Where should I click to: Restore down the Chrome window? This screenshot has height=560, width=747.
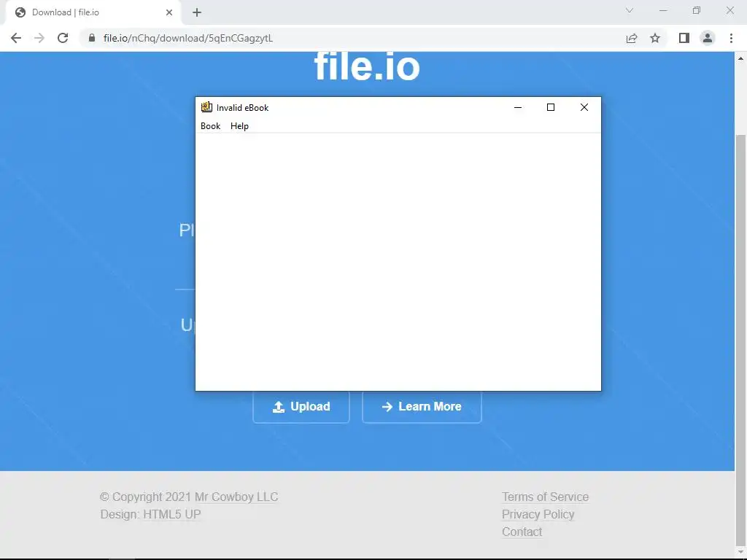[x=697, y=10]
